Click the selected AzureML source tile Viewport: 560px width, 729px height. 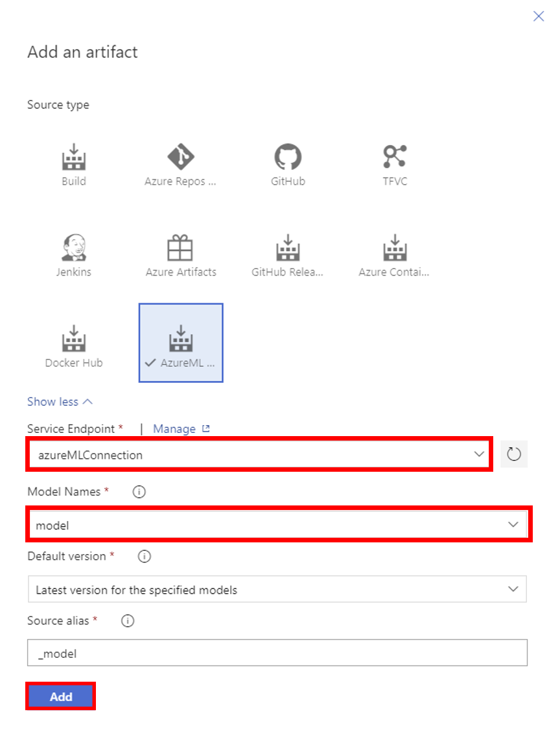coord(181,343)
